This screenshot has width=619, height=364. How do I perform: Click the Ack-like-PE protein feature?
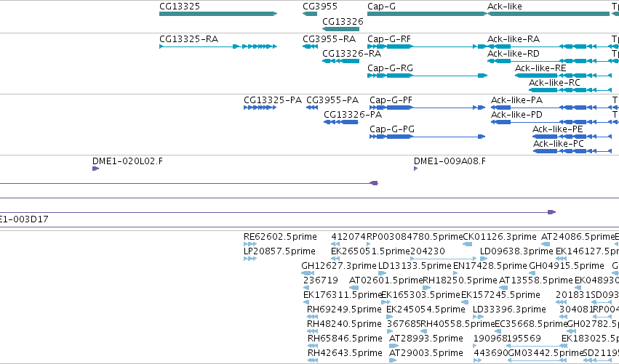[572, 137]
